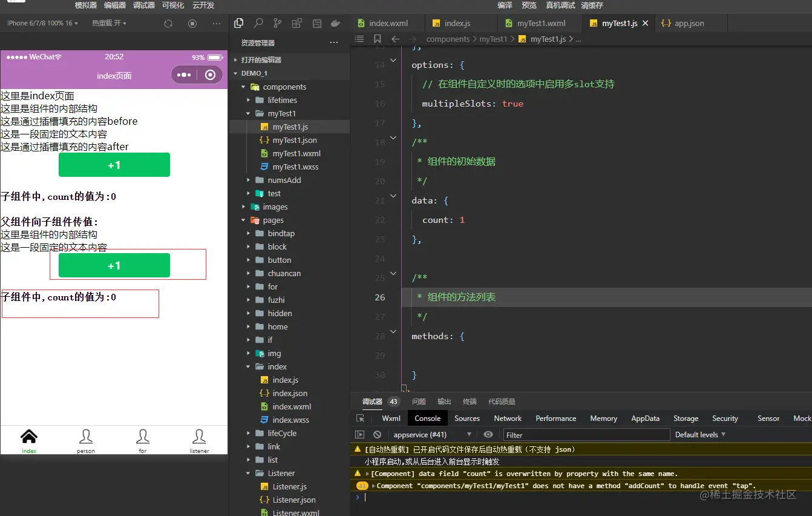Open the iPhone 6/7/8 device dropdown

click(x=42, y=24)
